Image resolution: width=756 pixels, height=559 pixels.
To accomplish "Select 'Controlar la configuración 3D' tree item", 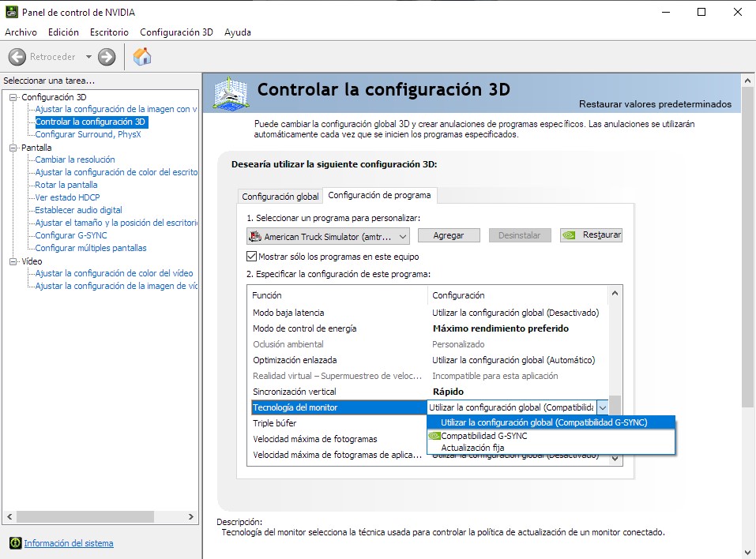I will pos(91,122).
